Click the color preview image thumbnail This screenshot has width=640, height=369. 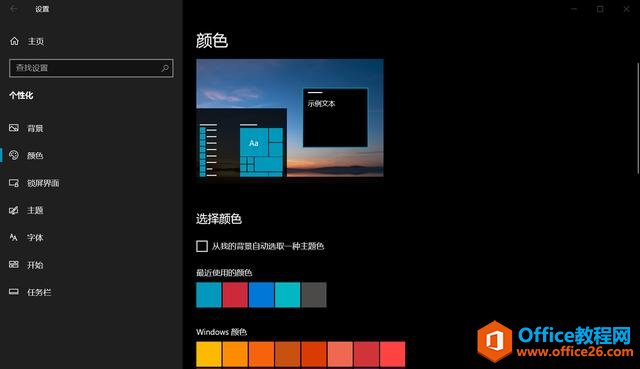[290, 118]
